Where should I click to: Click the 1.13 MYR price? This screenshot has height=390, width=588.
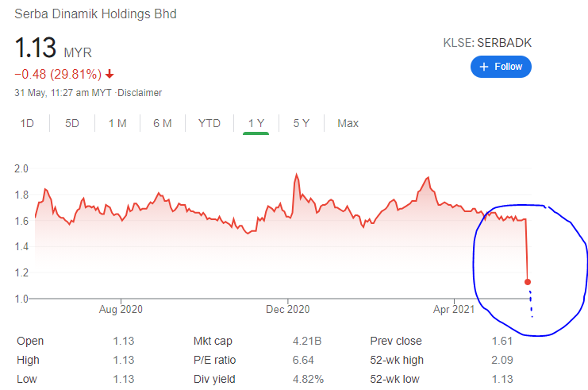(x=53, y=48)
